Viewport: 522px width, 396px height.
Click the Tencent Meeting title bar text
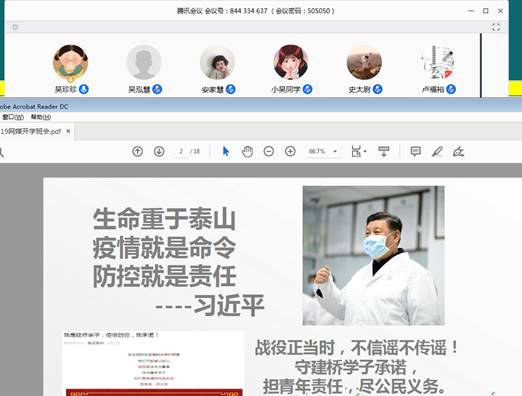[x=255, y=11]
